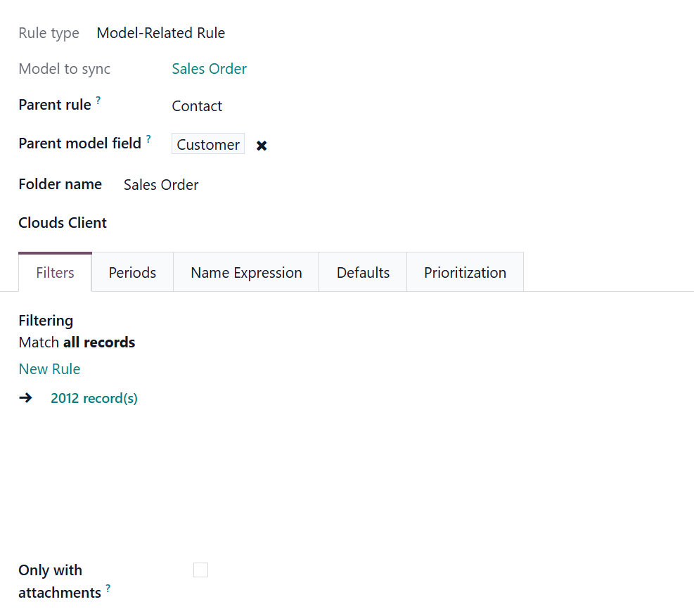
Task: Add a New Rule filter
Action: [x=49, y=369]
